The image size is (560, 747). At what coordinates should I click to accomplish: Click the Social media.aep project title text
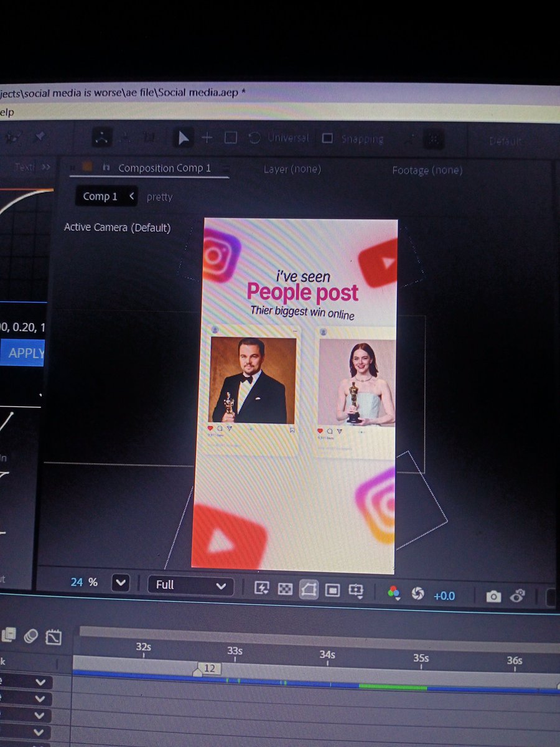point(198,92)
